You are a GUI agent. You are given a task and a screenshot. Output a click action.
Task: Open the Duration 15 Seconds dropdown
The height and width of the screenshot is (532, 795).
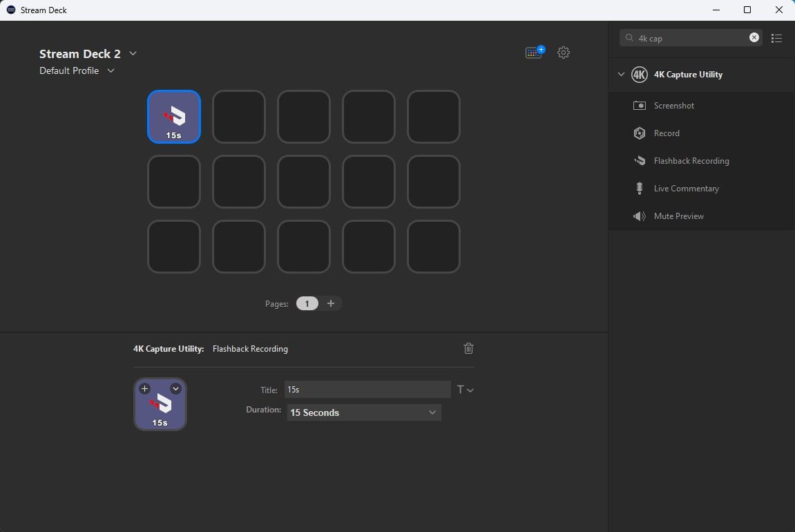(x=363, y=412)
